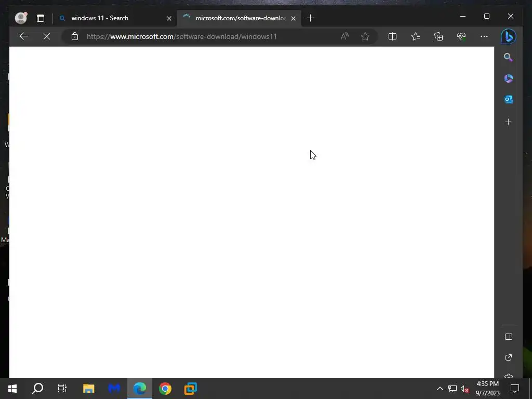The height and width of the screenshot is (399, 532).
Task: Select the microsoft.com/software-download tab
Action: point(240,18)
